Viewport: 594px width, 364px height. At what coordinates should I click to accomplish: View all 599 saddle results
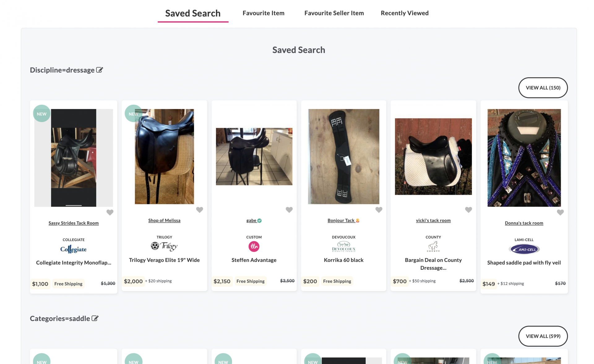(x=543, y=336)
